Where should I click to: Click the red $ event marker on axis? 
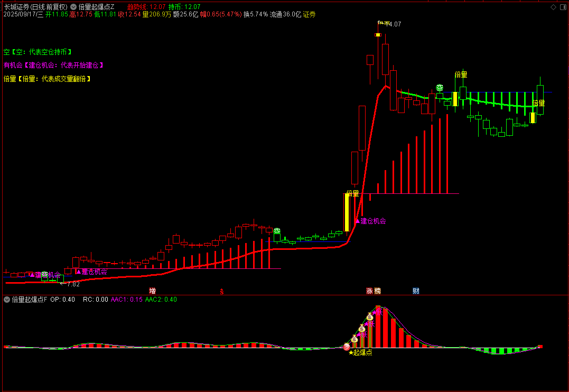(x=222, y=292)
